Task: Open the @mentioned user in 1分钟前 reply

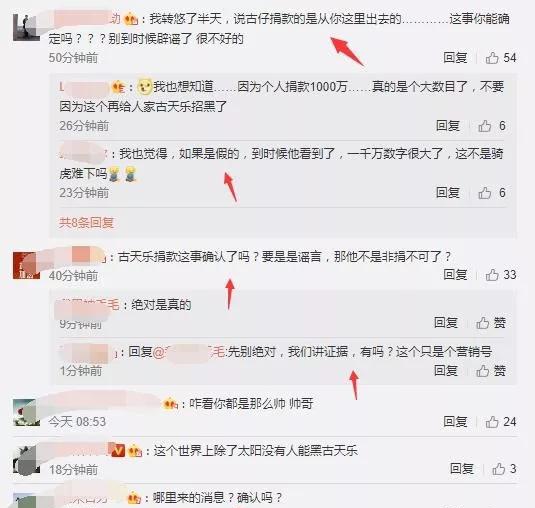Action: (x=189, y=352)
